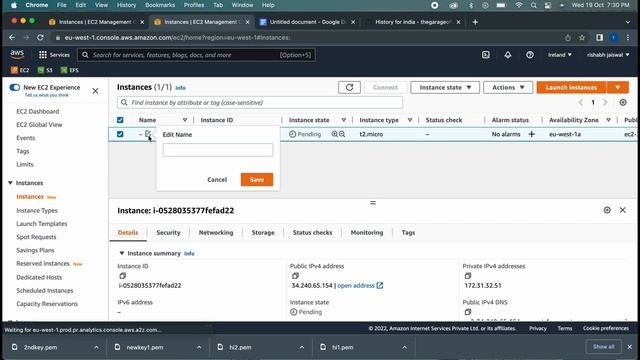Collapse the Instances sidebar section

click(10, 183)
